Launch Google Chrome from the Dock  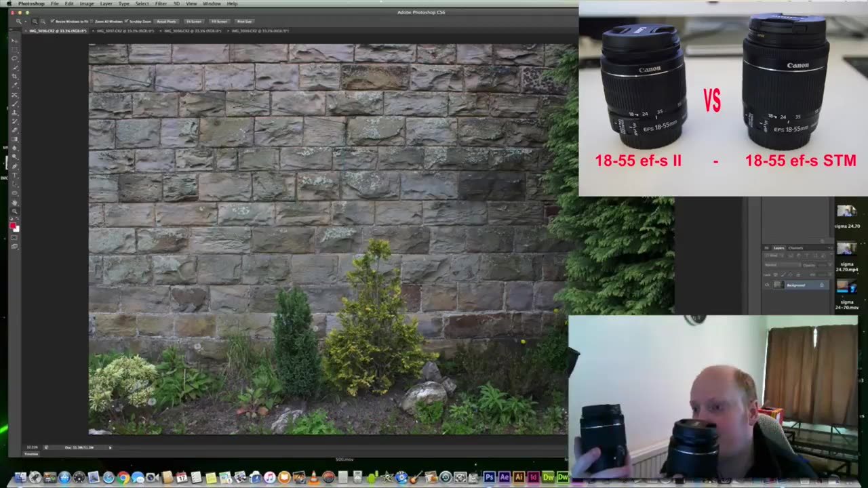point(123,478)
